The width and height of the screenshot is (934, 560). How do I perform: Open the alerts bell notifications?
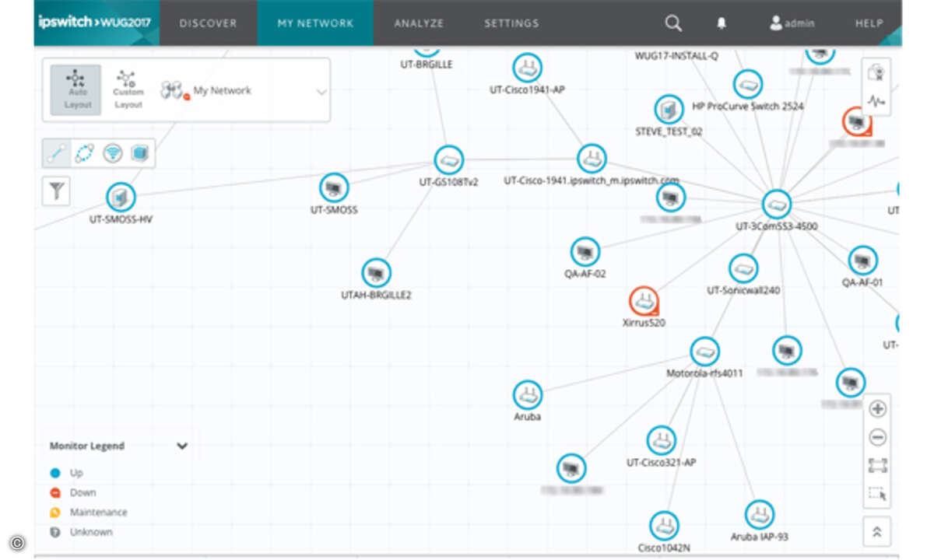(x=722, y=23)
